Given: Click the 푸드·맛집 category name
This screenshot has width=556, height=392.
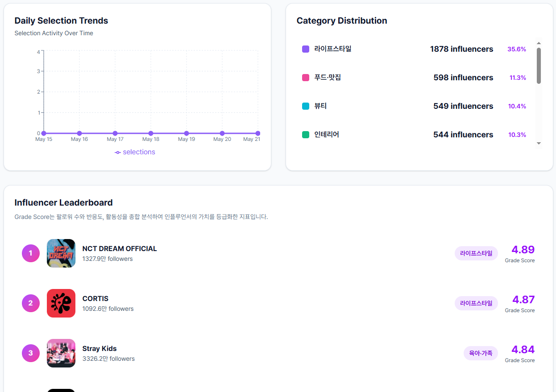Looking at the screenshot, I should (328, 77).
